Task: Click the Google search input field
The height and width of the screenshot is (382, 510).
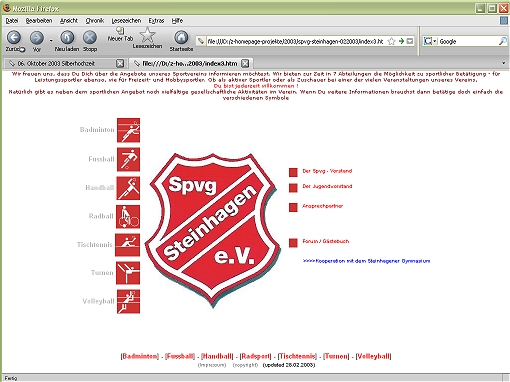Action: click(x=468, y=41)
